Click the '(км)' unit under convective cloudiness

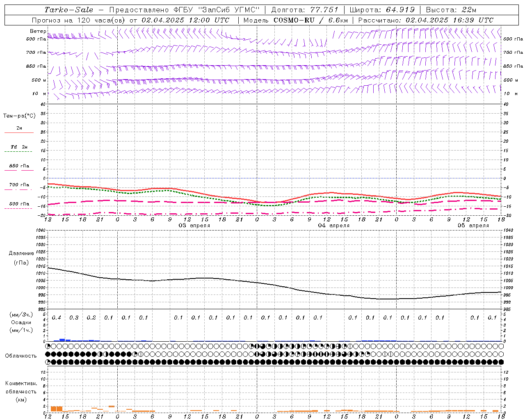pos(21,399)
